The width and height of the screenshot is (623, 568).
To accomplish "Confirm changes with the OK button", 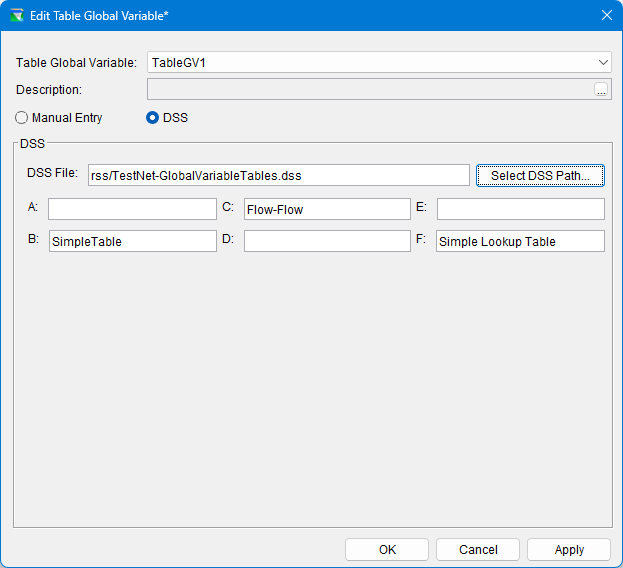I will click(x=387, y=549).
